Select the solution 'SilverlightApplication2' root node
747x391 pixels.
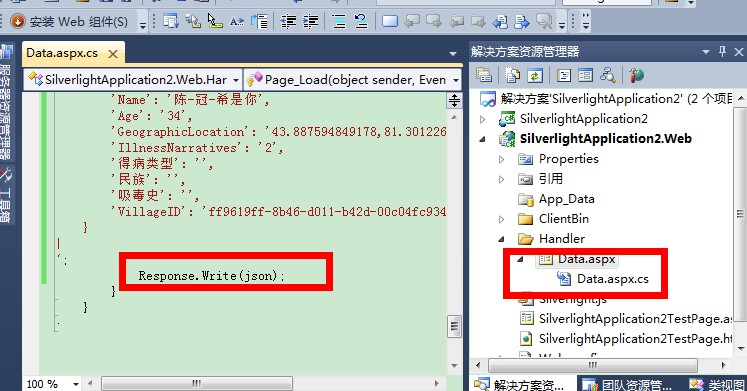[x=616, y=99]
